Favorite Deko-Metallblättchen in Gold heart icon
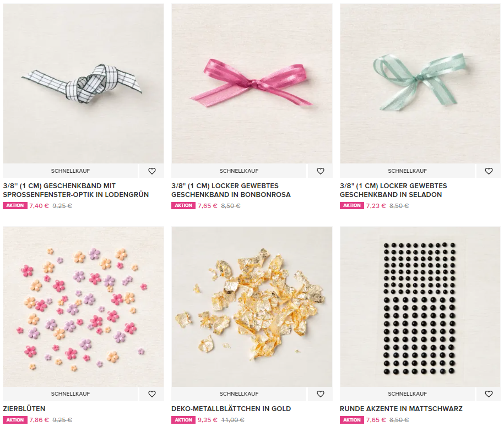Screen dimensions: 504x432 coord(320,394)
